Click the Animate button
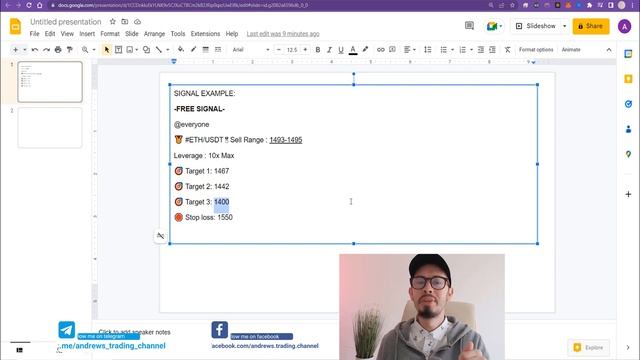The image size is (640, 360). 571,50
